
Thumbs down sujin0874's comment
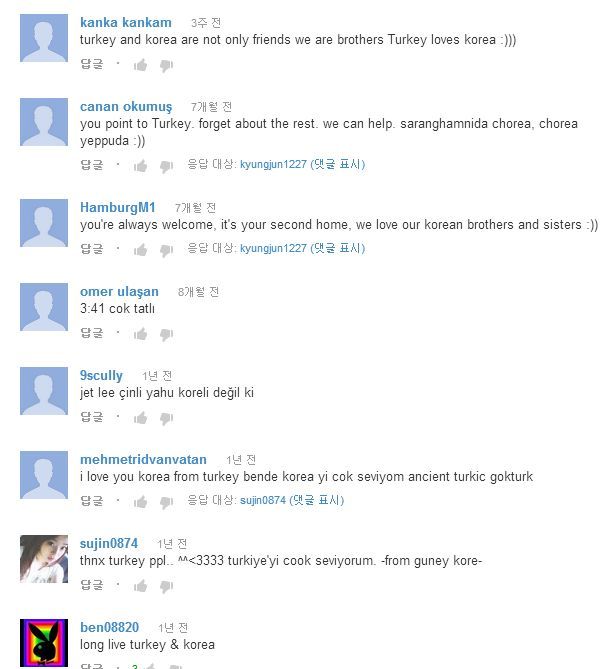tap(166, 587)
